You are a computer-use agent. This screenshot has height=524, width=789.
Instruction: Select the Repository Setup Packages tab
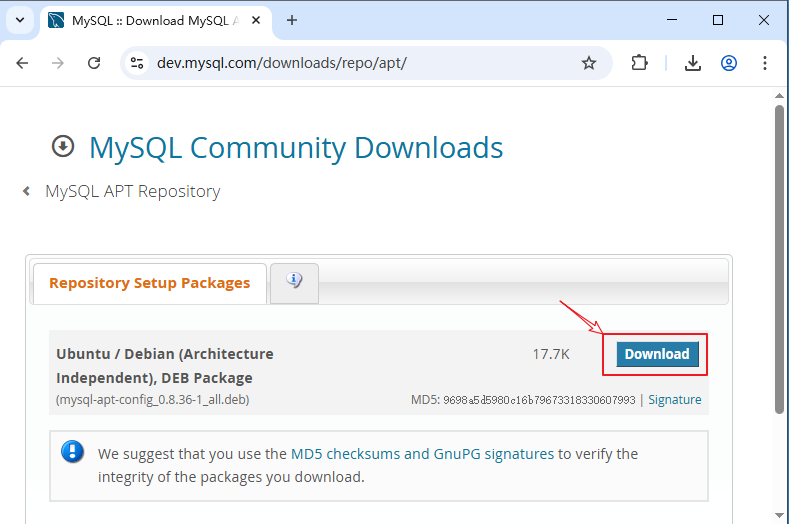click(x=149, y=283)
